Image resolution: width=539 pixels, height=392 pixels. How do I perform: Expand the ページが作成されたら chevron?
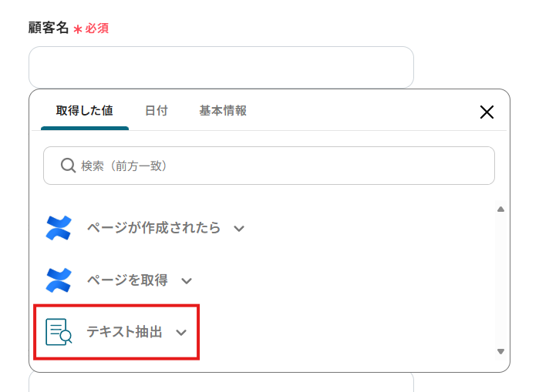point(239,229)
